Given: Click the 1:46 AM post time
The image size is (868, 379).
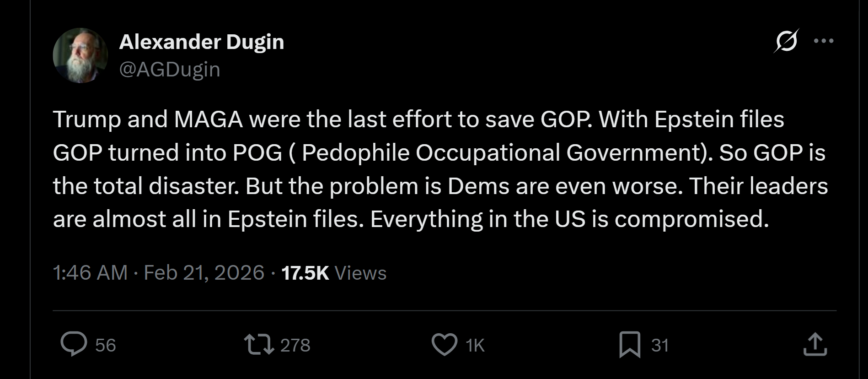Looking at the screenshot, I should [x=90, y=273].
